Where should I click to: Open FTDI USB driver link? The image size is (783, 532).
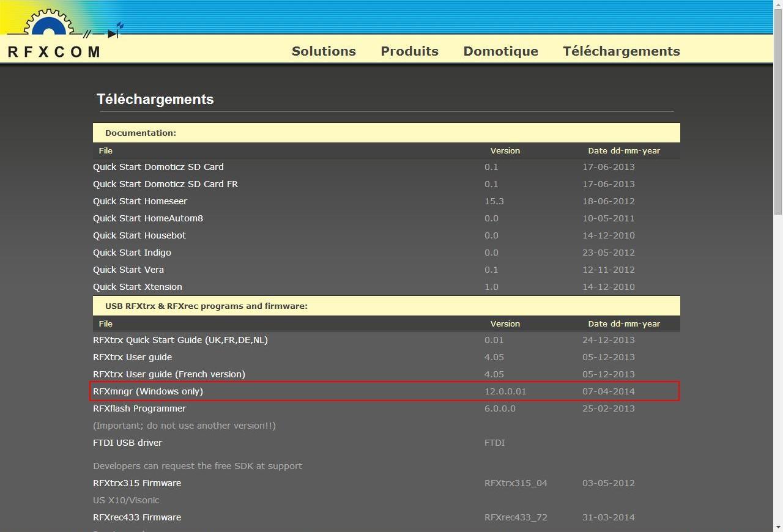point(127,443)
